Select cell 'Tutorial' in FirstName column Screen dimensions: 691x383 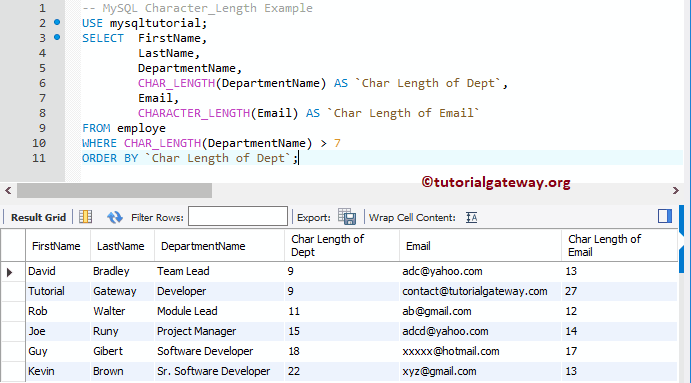click(x=58, y=291)
